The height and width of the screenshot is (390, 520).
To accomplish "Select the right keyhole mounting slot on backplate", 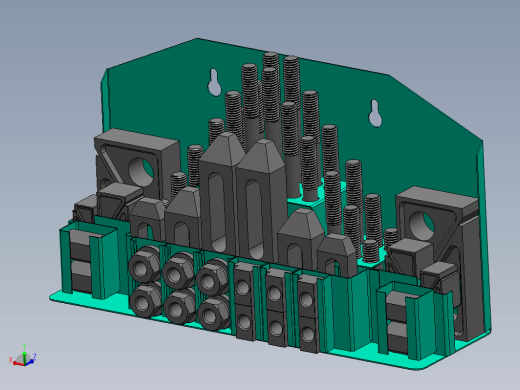I will point(375,113).
